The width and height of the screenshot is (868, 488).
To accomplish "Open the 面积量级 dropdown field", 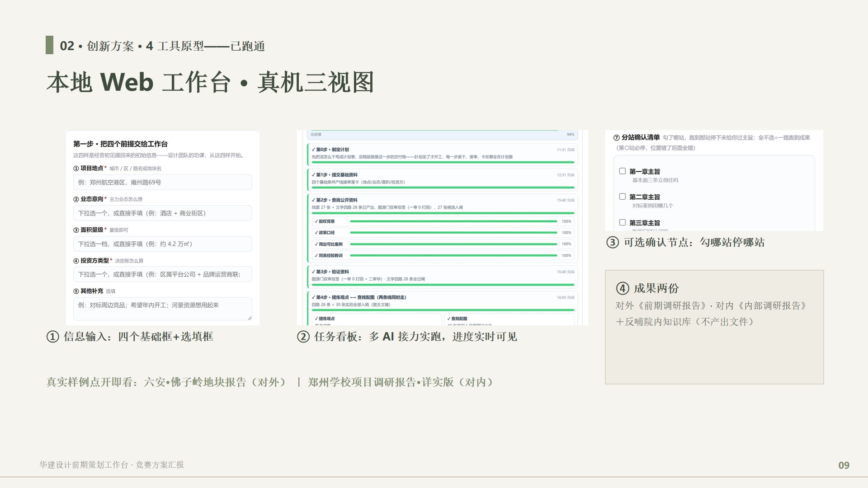I will pyautogui.click(x=162, y=244).
